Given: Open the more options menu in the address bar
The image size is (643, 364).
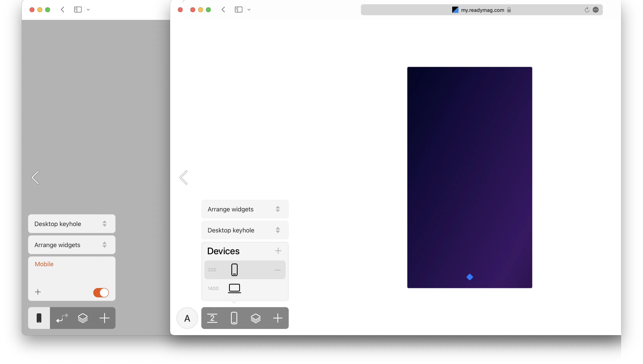Looking at the screenshot, I should (596, 10).
